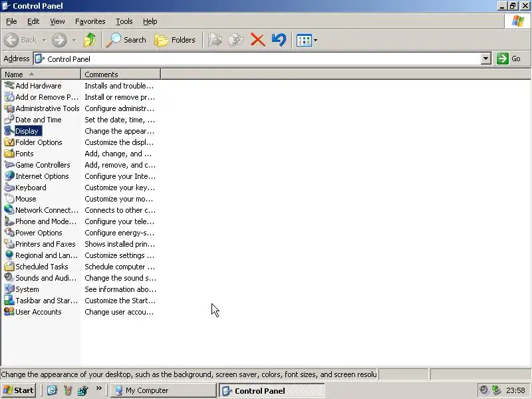Expand the Back button history arrow
Image resolution: width=532 pixels, height=399 pixels.
click(x=45, y=40)
